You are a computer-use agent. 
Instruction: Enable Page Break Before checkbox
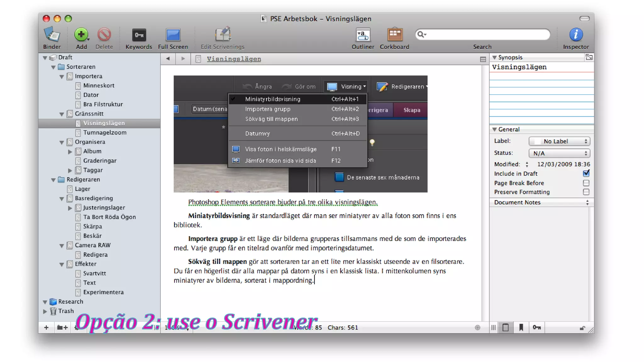[586, 183]
